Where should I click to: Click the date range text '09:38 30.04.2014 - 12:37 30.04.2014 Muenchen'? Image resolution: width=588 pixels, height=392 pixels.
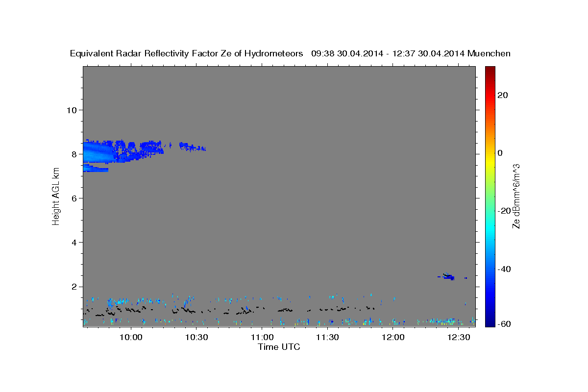[411, 54]
